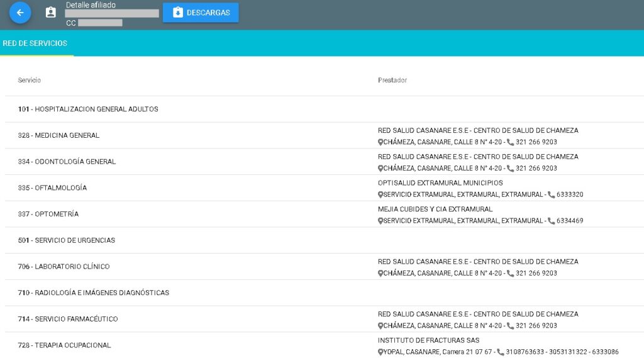Select row 335 - OFTALMOLOGÍA

coord(325,188)
